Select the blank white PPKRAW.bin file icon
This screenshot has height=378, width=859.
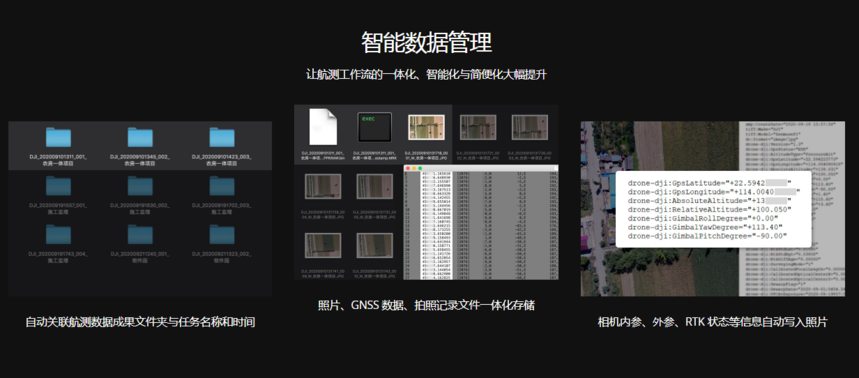click(323, 127)
